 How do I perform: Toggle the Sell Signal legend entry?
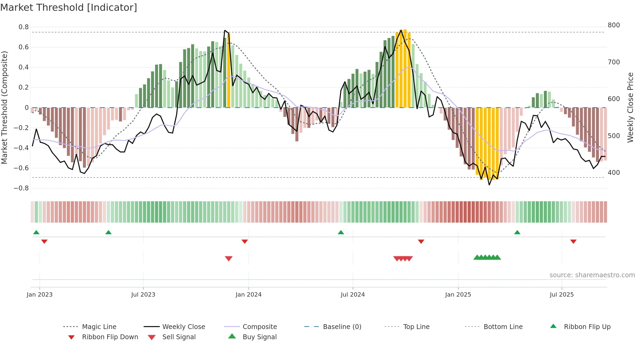click(172, 337)
